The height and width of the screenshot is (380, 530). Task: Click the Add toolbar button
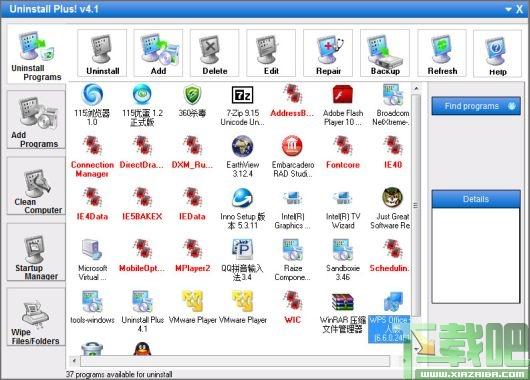point(158,53)
